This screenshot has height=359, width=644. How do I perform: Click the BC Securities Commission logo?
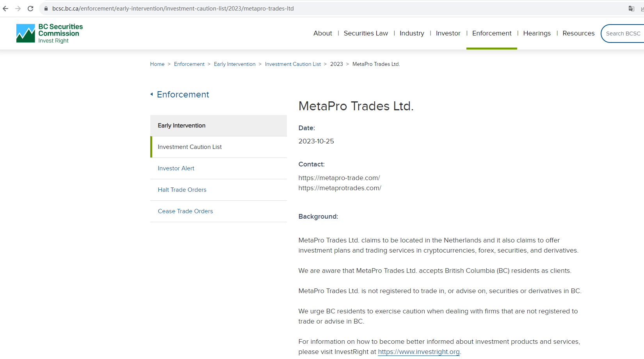[50, 34]
